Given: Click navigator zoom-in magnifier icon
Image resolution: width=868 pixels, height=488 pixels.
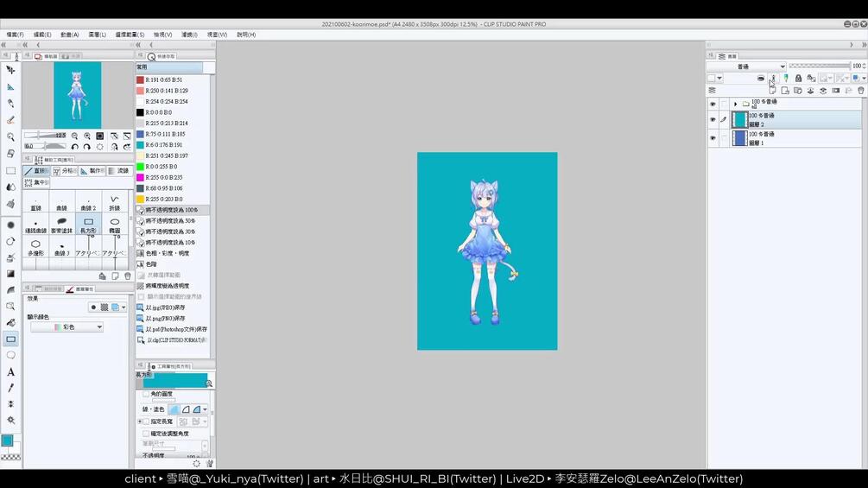Looking at the screenshot, I should (x=87, y=136).
